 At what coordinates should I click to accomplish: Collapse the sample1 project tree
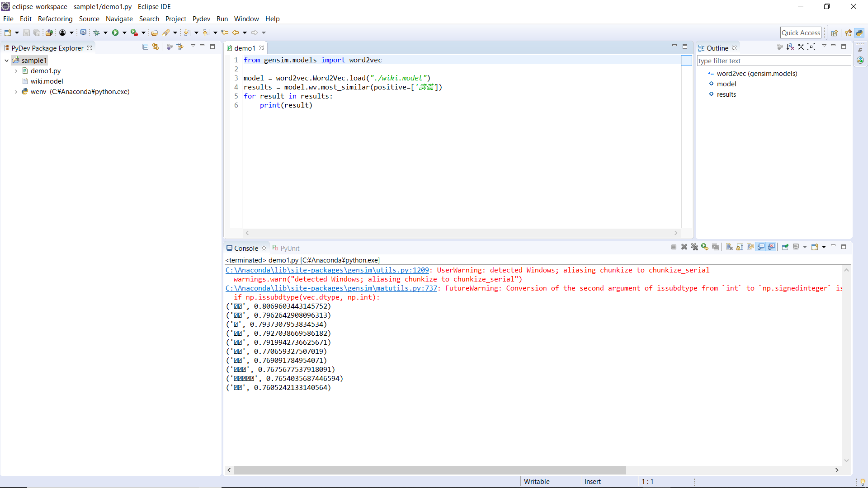coord(6,60)
